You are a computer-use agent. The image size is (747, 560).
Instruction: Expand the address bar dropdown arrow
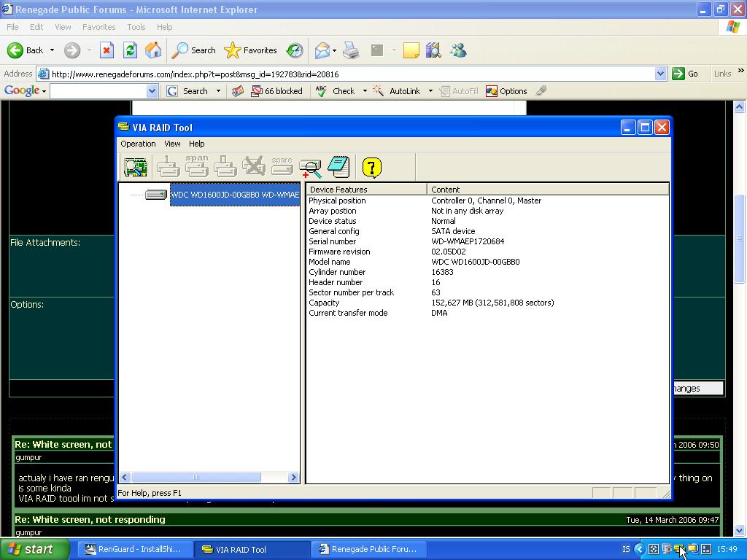click(660, 74)
